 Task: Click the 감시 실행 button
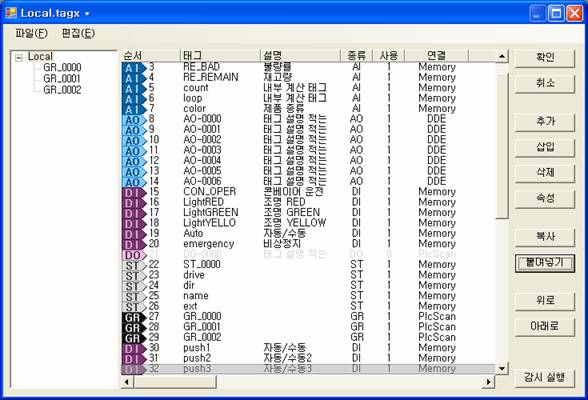coord(544,378)
